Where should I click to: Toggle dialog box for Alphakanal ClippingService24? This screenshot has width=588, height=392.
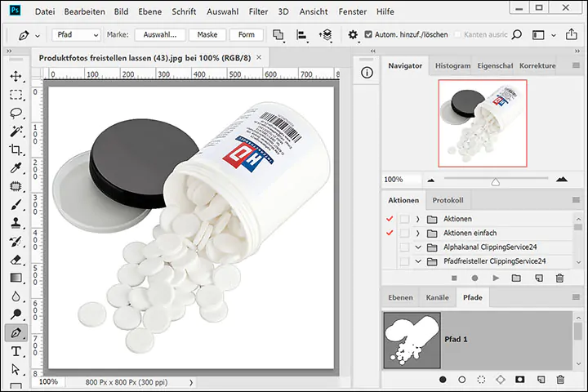coord(404,247)
